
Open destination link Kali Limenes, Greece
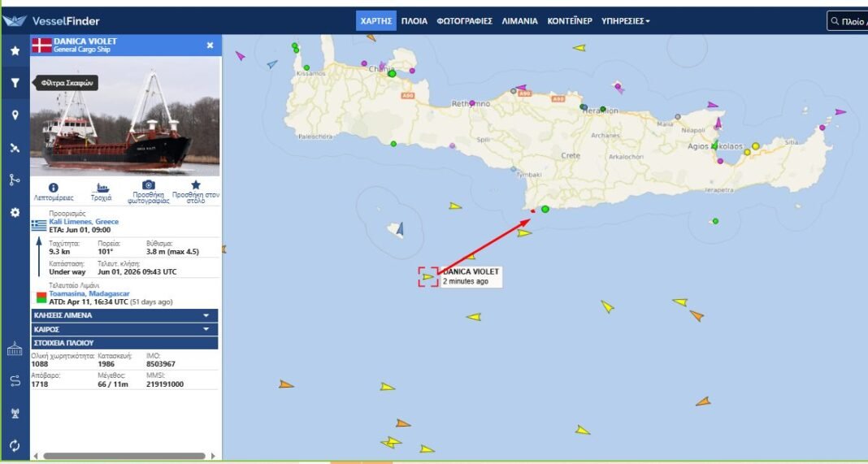84,222
